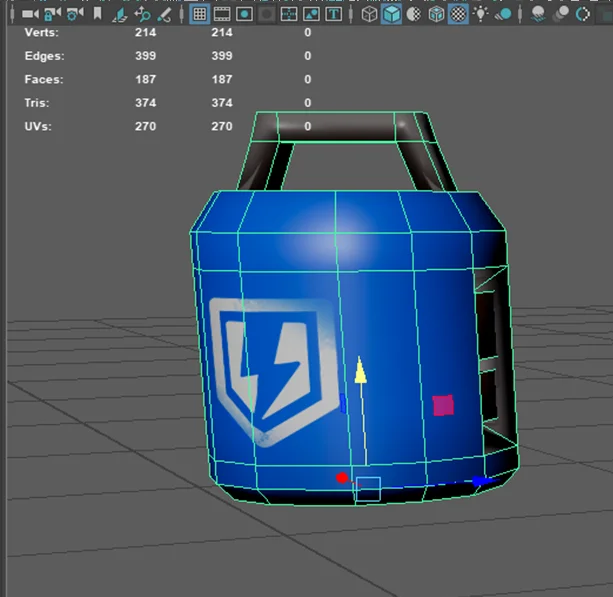Toggle the dimmed Gate Mask icon

(x=267, y=14)
